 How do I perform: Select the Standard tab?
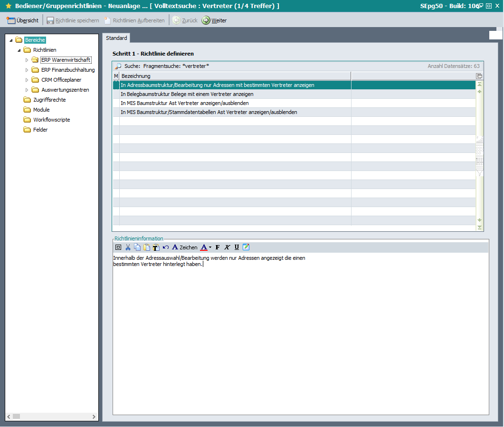(116, 38)
